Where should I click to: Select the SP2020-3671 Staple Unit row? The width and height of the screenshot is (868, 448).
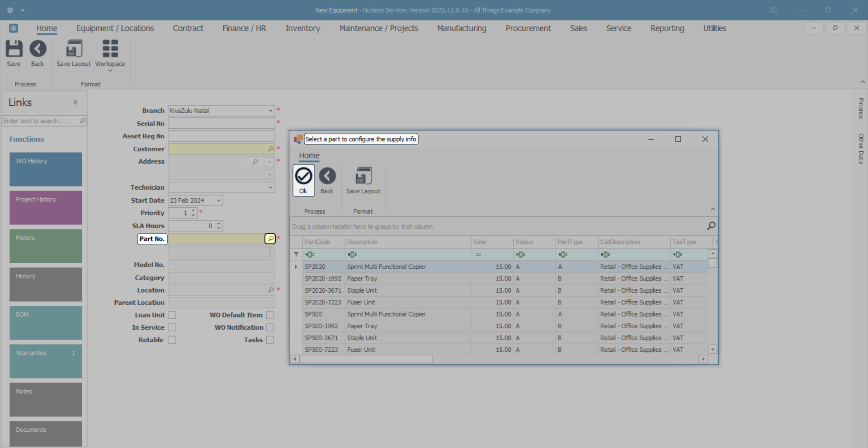click(x=362, y=291)
